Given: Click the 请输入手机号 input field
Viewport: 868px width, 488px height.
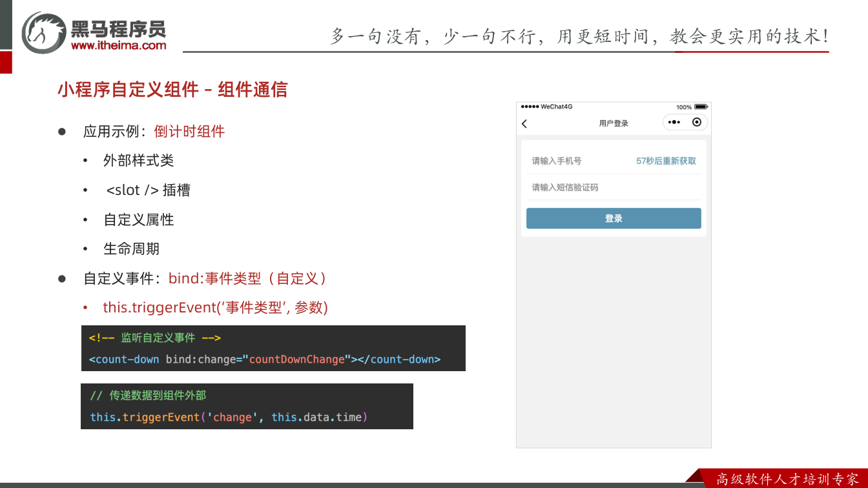Looking at the screenshot, I should click(557, 161).
